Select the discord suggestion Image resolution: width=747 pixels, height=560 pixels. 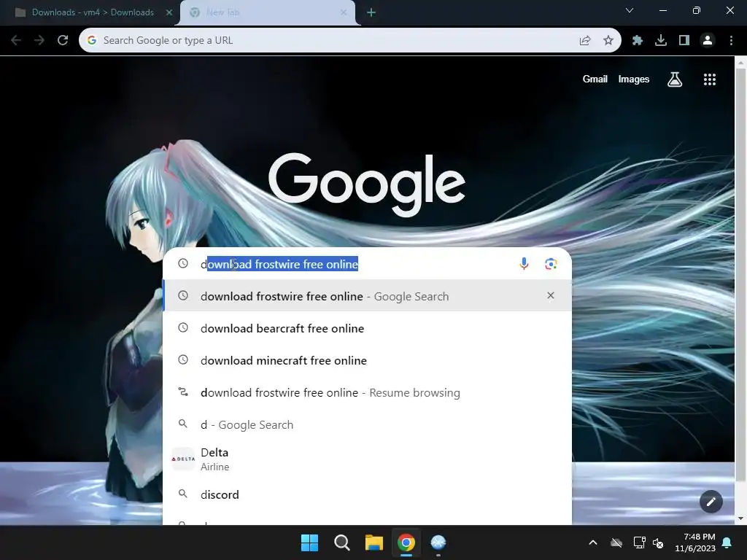[368, 494]
